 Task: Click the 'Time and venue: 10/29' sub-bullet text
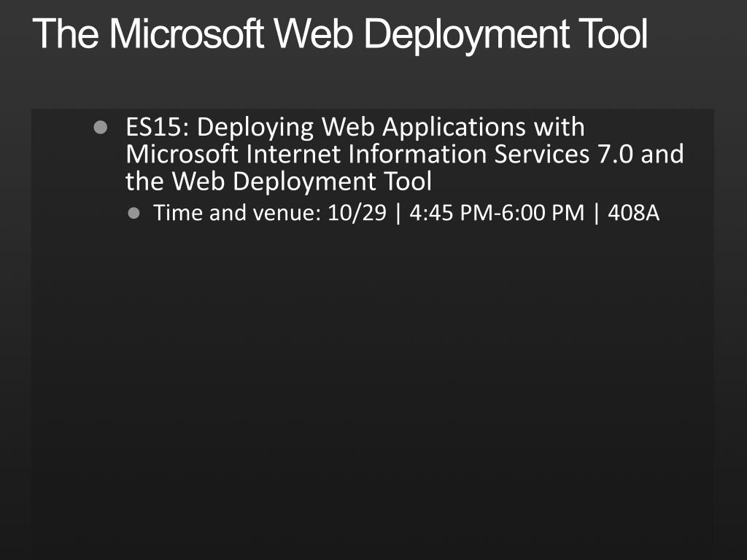(x=270, y=212)
